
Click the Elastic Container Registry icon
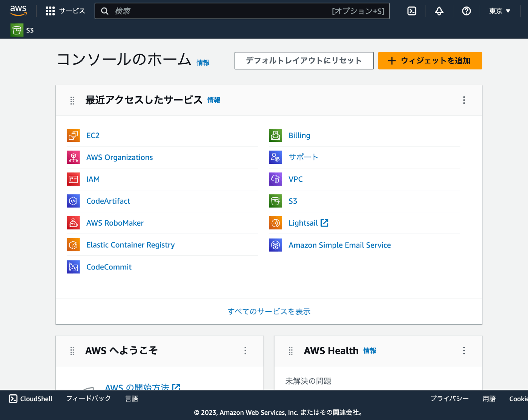pyautogui.click(x=73, y=245)
